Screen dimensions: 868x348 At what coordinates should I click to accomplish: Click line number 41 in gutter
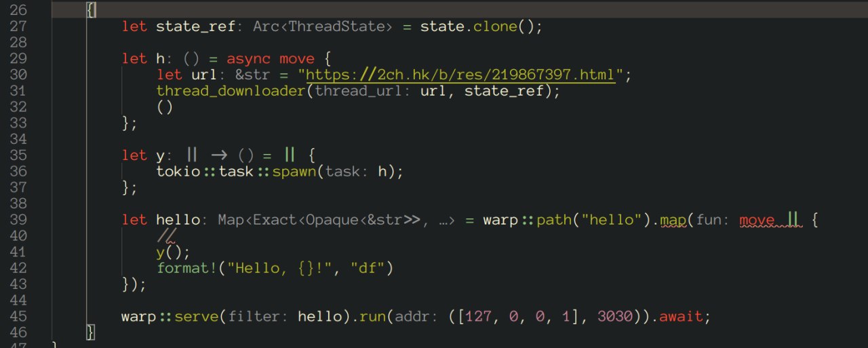point(18,252)
